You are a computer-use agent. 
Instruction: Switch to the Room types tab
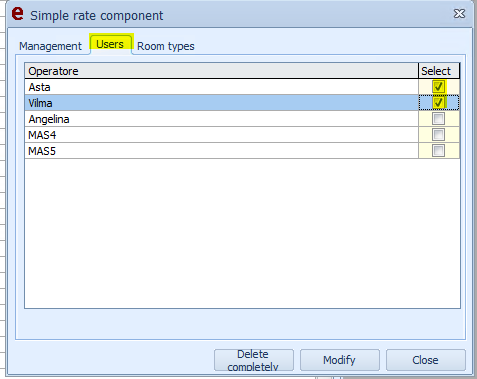(166, 46)
